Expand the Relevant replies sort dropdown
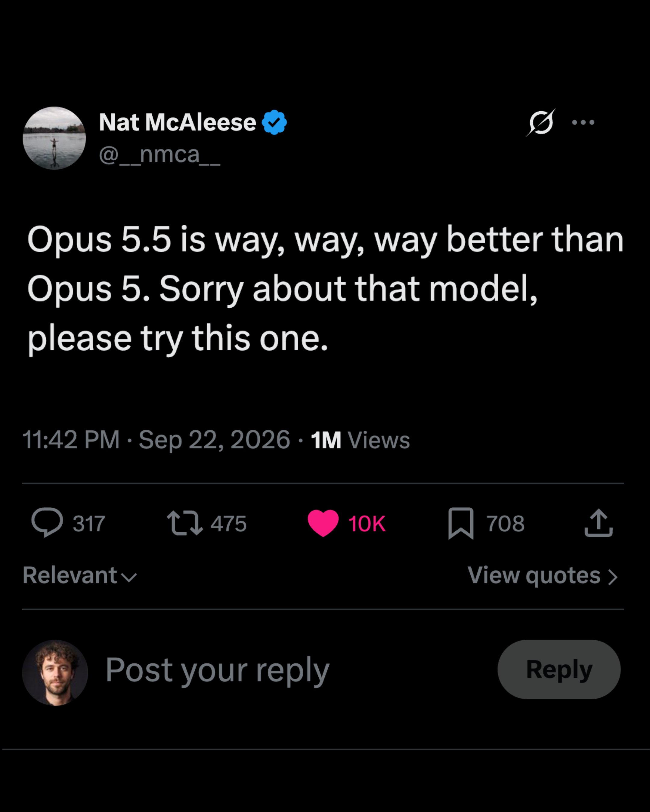 (x=79, y=575)
